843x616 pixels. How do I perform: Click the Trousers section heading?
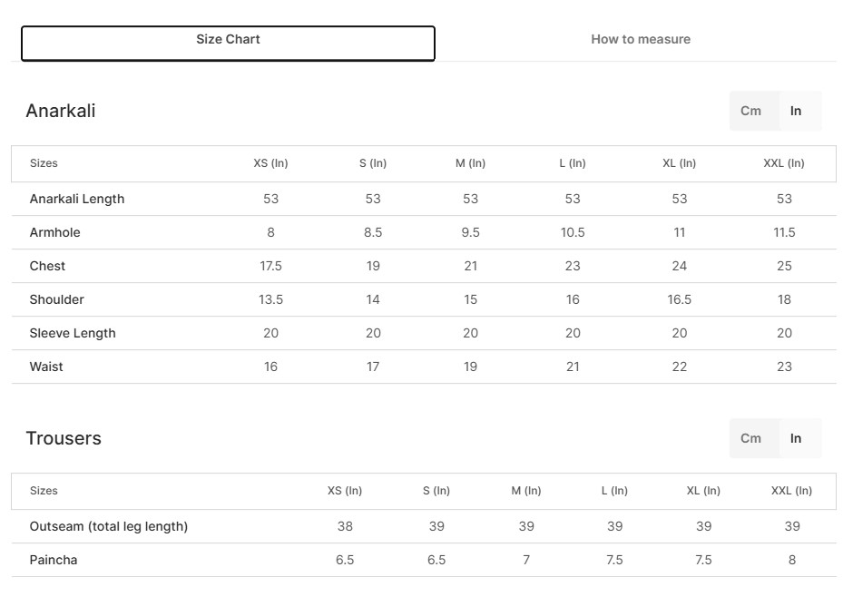click(64, 438)
